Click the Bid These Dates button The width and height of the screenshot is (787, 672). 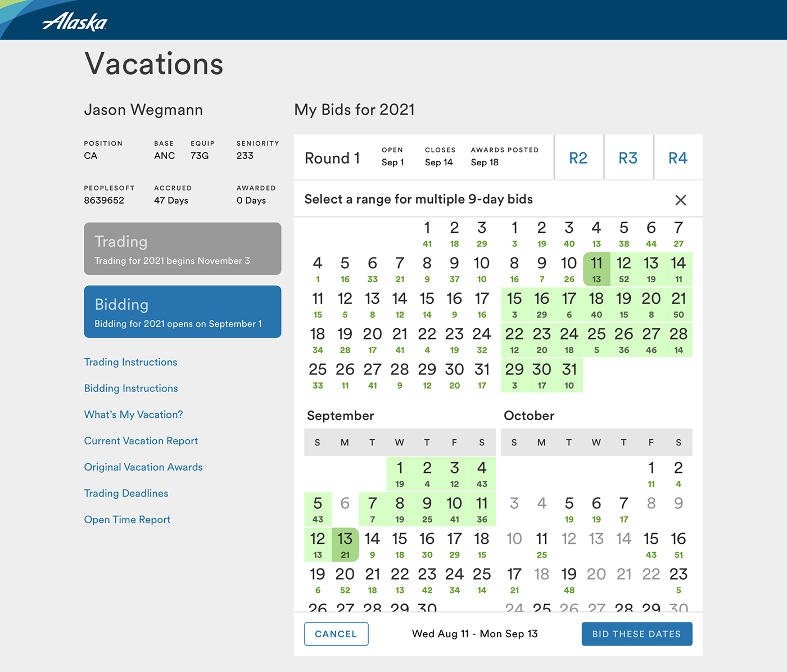(x=637, y=634)
